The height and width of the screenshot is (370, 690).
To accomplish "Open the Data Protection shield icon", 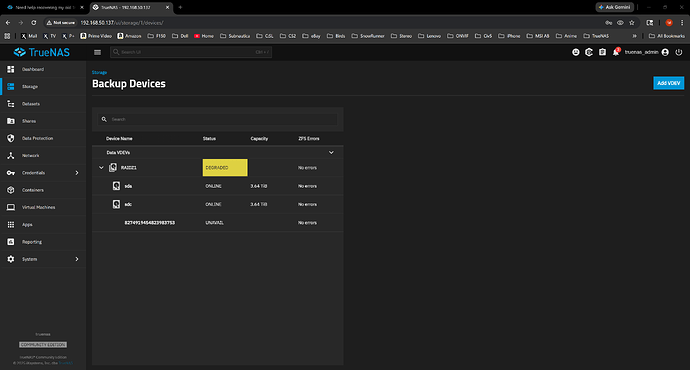I will pos(11,138).
